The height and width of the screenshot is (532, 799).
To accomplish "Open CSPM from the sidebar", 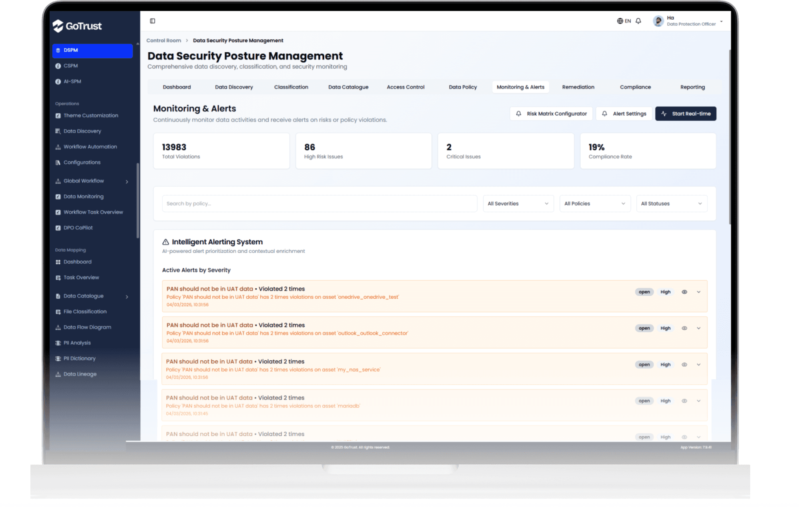I will [x=71, y=66].
